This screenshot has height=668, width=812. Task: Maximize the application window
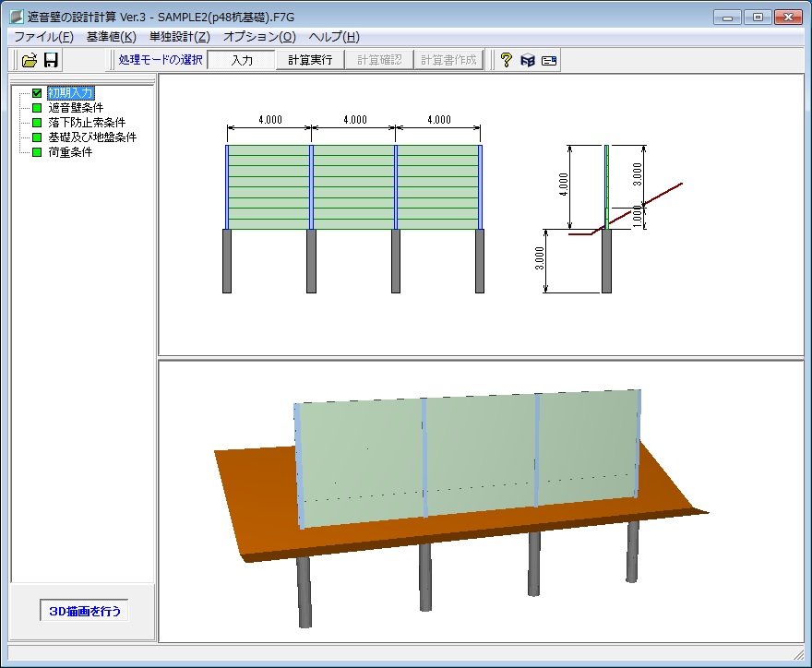point(758,18)
